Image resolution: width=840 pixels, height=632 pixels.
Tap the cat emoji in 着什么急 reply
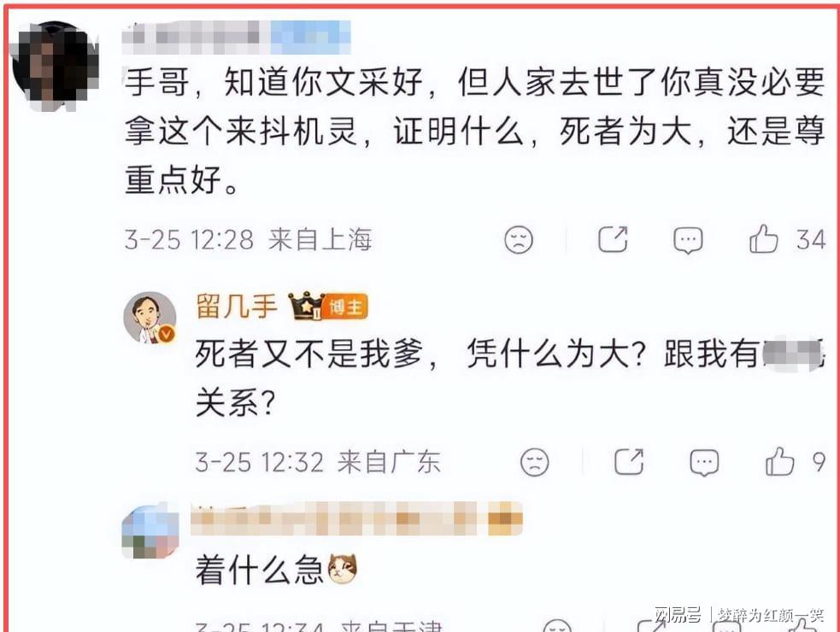pyautogui.click(x=343, y=568)
